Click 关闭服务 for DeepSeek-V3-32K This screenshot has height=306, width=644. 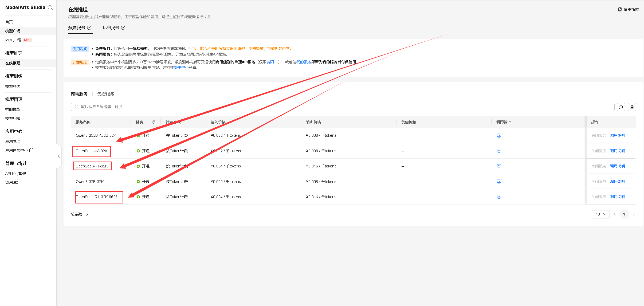599,151
